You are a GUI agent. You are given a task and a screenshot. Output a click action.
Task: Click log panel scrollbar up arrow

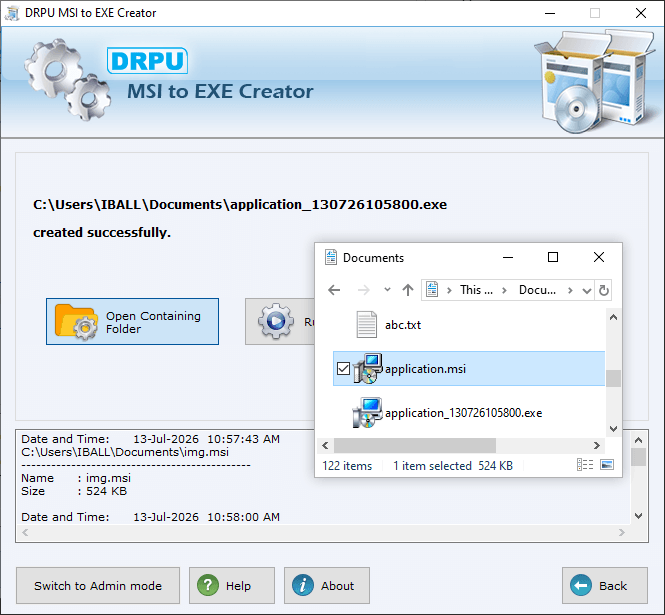(x=639, y=440)
